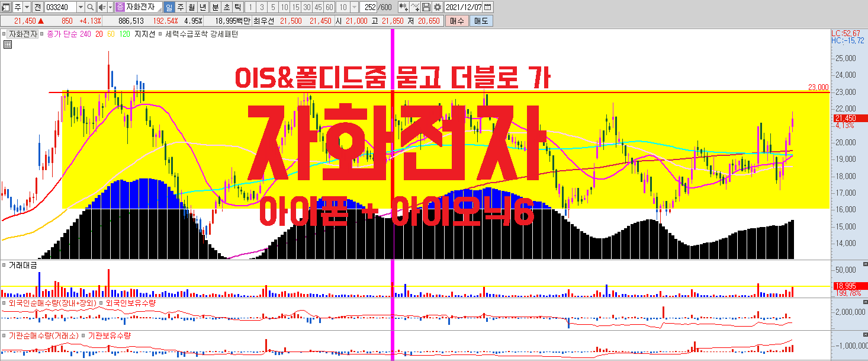Click the red 20 moving average legend
Screen dimensions: 868x361
coord(99,34)
